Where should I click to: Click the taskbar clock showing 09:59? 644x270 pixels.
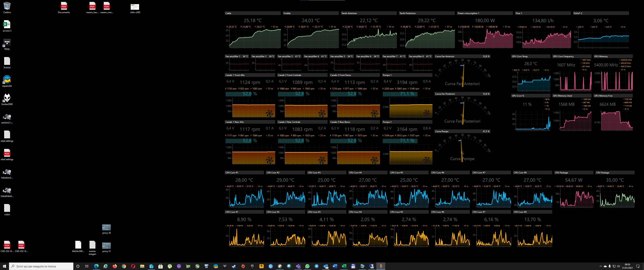pos(627,266)
